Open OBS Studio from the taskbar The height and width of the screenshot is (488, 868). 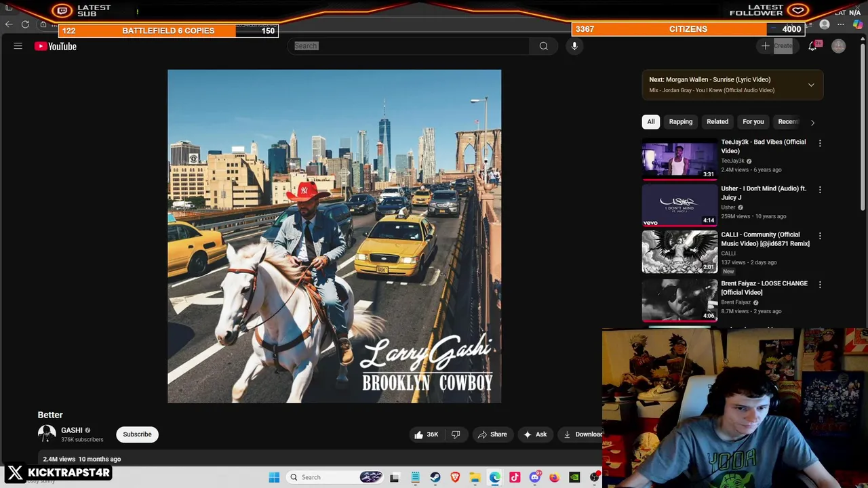pos(595,477)
